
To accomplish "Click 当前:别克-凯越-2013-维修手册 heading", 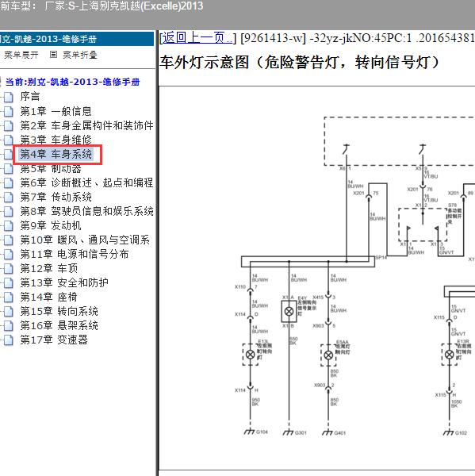I will click(x=72, y=82).
